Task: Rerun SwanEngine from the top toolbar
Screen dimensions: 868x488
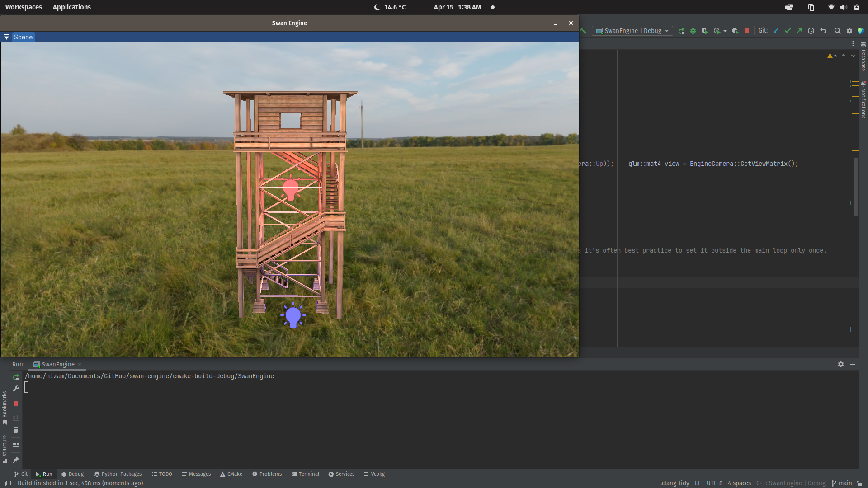Action: (681, 31)
